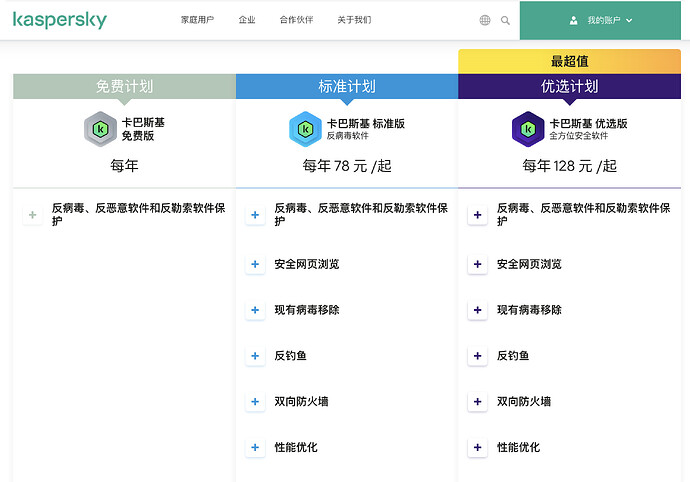
Task: Expand 反病毒 feature in the free plan column
Action: point(33,215)
